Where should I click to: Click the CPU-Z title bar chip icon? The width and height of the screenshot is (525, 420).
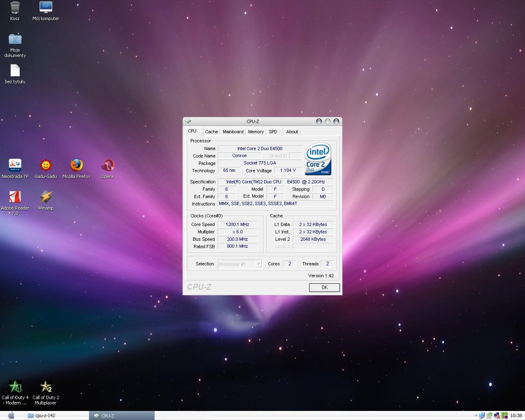click(188, 121)
